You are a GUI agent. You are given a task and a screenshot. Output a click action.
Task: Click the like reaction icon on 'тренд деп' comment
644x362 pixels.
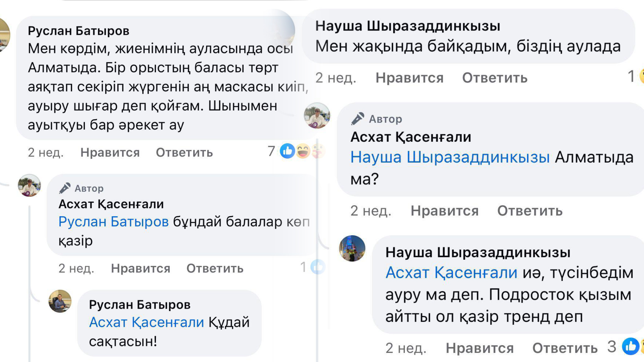click(x=630, y=346)
